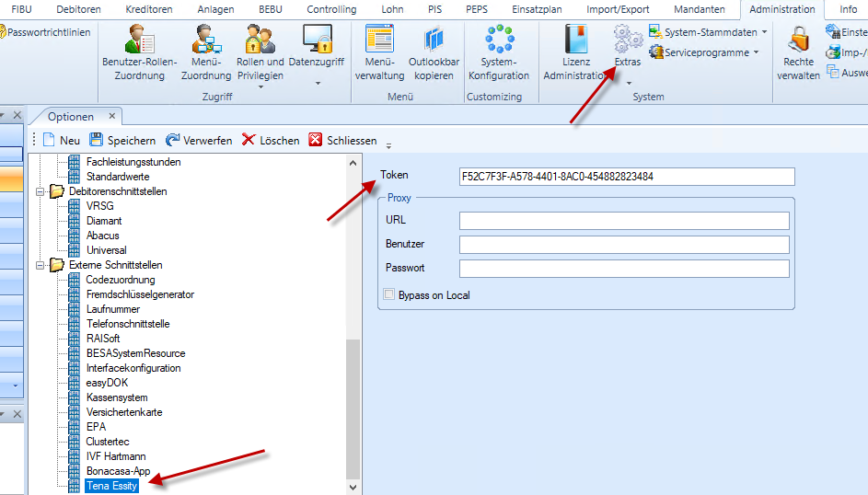The height and width of the screenshot is (495, 868).
Task: Switch to Import/Export ribbon tab
Action: 618,9
